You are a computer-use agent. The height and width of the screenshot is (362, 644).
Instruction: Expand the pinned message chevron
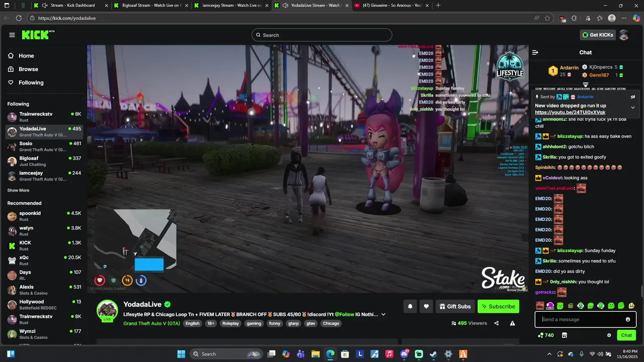click(x=633, y=107)
